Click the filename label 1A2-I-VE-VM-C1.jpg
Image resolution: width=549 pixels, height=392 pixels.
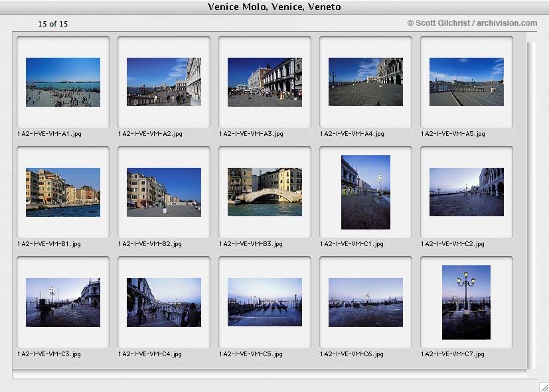point(352,244)
